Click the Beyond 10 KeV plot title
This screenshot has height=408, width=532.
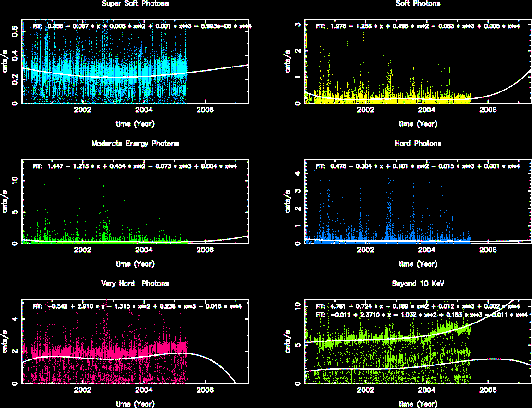418,284
